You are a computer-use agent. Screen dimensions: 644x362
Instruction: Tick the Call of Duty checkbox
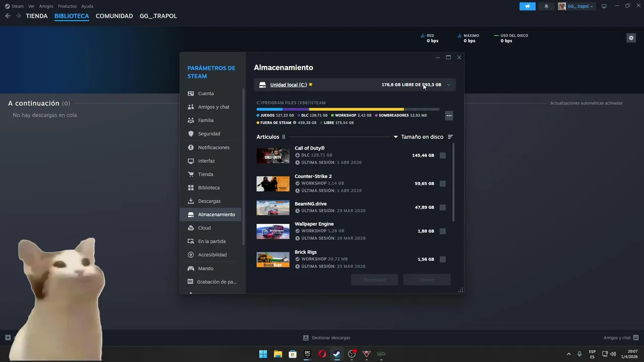[443, 155]
